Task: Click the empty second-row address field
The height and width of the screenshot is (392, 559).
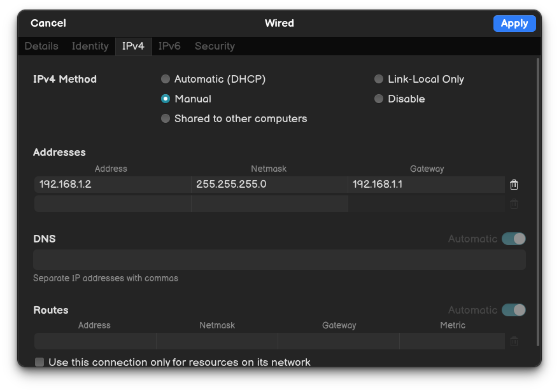Action: coord(113,204)
